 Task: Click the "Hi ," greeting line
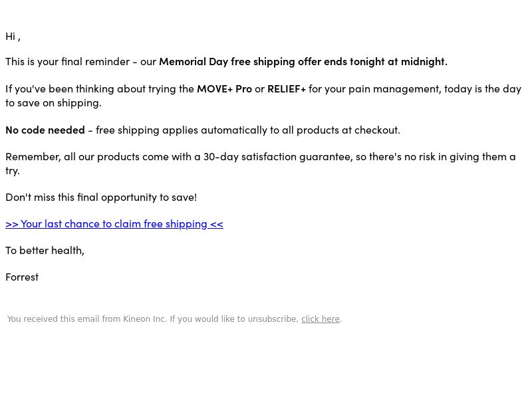(x=13, y=36)
